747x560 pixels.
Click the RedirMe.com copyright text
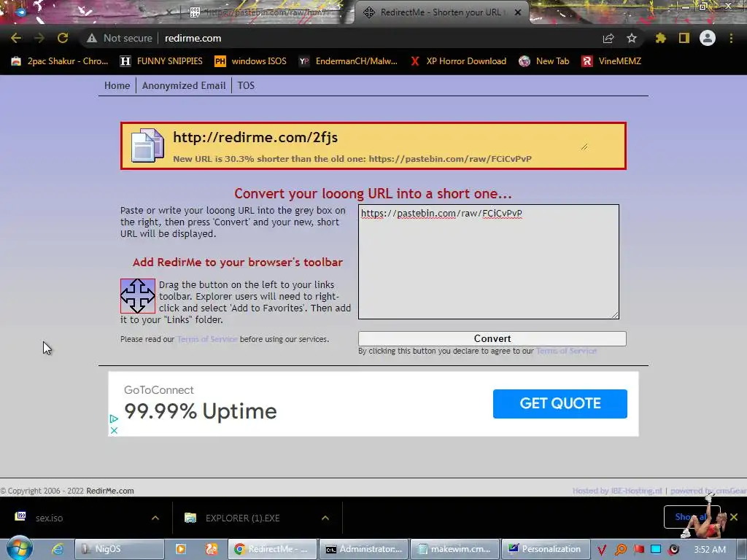(x=110, y=491)
